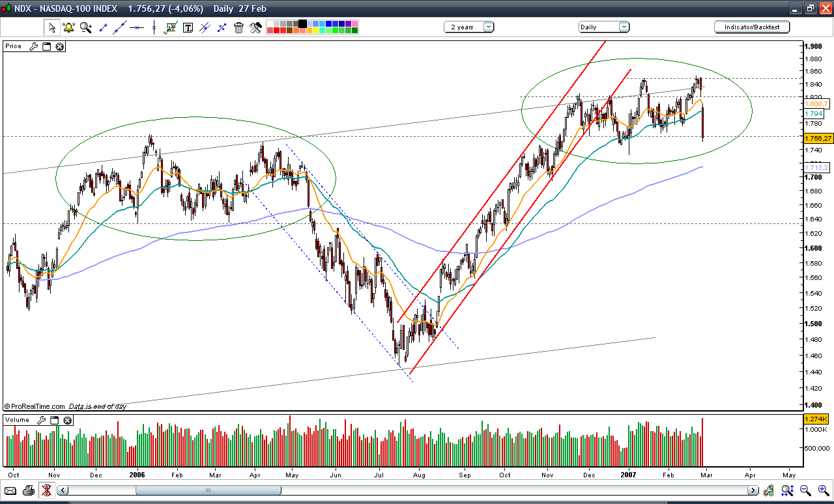This screenshot has height=504, width=834.
Task: Click the teal 1.794 moving average label
Action: 814,113
